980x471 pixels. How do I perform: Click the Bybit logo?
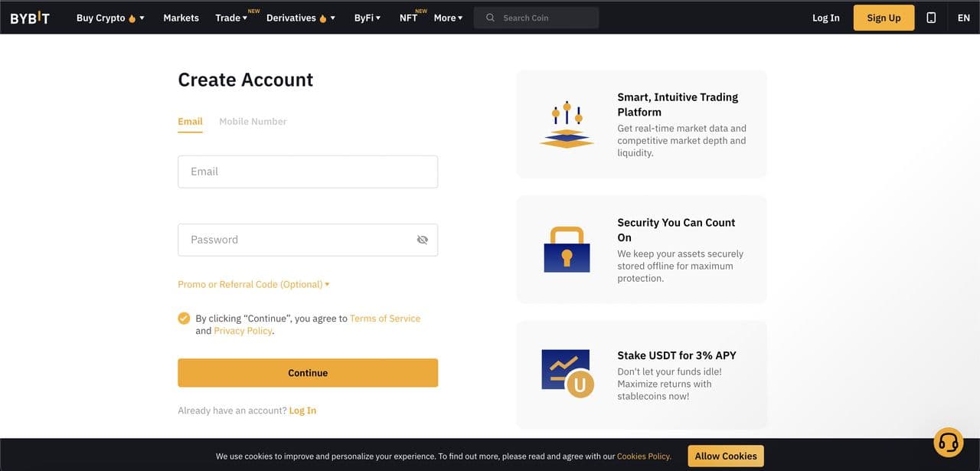tap(30, 18)
